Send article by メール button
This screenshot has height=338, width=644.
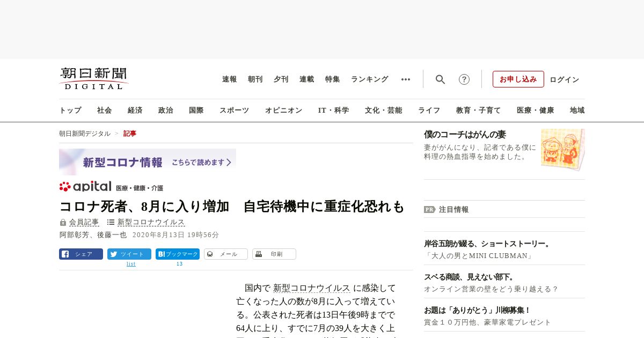(x=226, y=254)
